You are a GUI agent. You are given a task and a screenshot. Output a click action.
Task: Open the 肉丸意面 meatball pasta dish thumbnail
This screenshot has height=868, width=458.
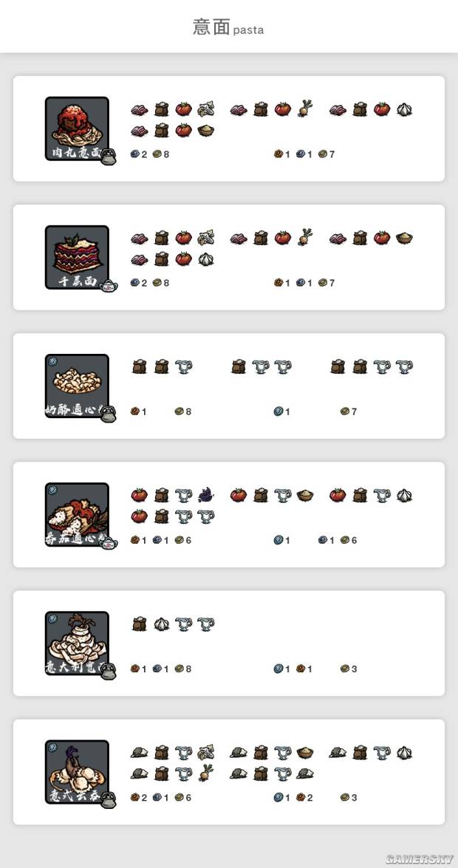click(x=77, y=129)
